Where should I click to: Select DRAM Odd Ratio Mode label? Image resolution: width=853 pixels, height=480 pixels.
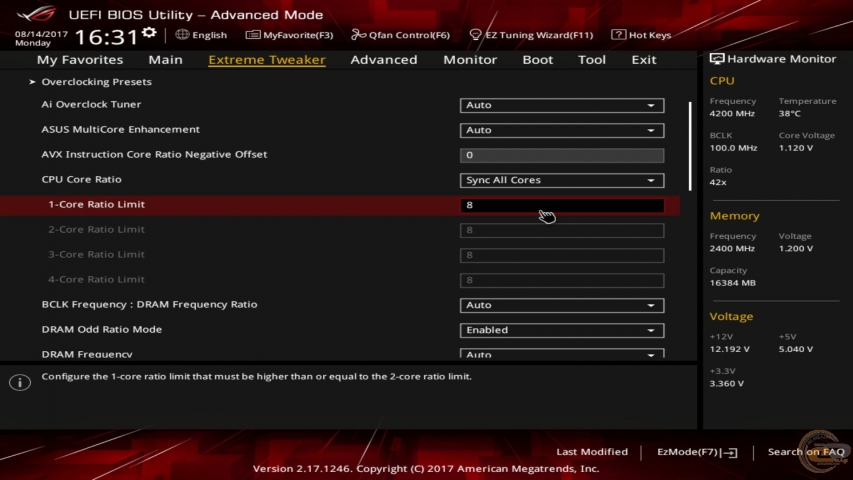(x=101, y=329)
